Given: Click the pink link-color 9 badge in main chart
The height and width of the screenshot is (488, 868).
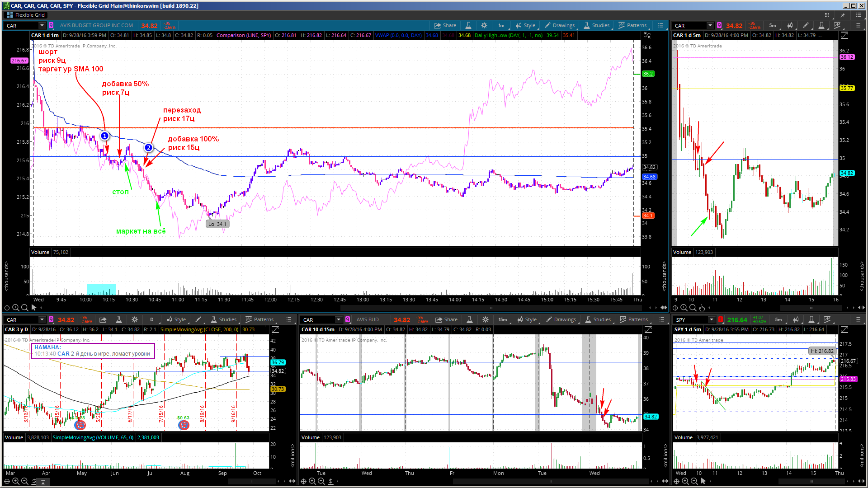Looking at the screenshot, I should pyautogui.click(x=51, y=26).
